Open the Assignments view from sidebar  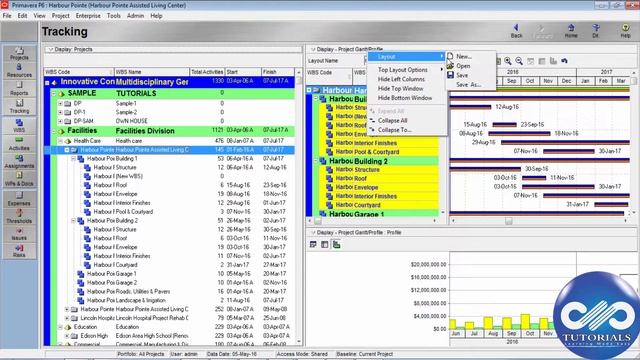pos(19,162)
